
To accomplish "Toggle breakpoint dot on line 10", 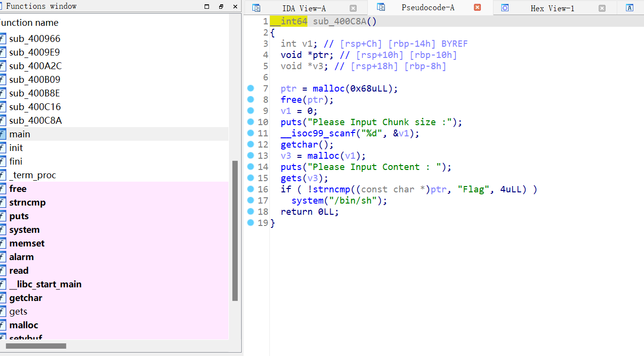I will (x=250, y=122).
